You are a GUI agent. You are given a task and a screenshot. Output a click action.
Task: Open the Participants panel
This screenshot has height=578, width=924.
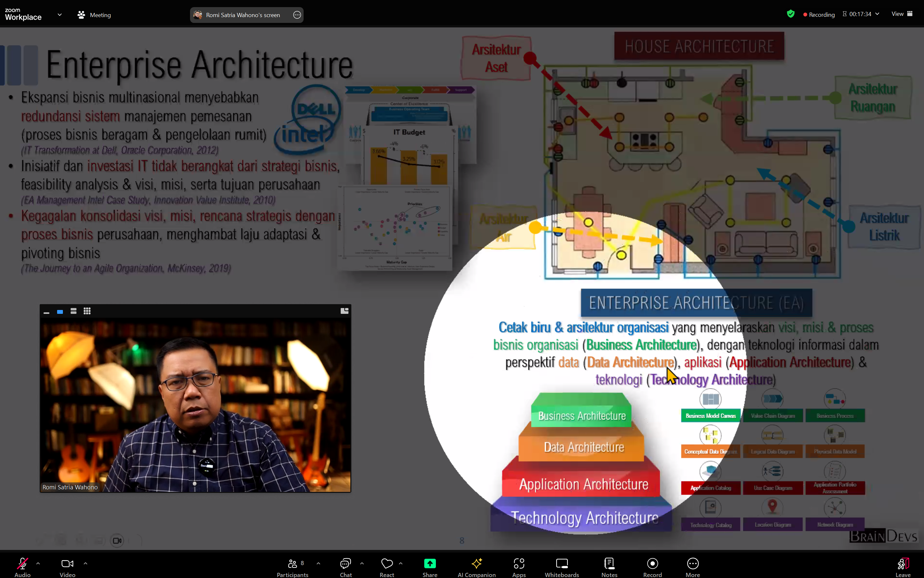click(292, 563)
